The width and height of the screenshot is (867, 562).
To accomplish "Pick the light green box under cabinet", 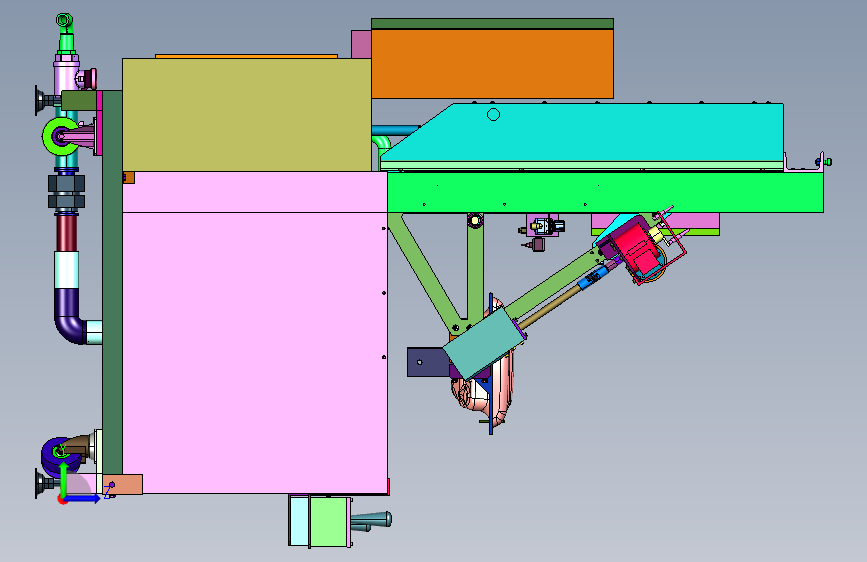I will [x=330, y=521].
